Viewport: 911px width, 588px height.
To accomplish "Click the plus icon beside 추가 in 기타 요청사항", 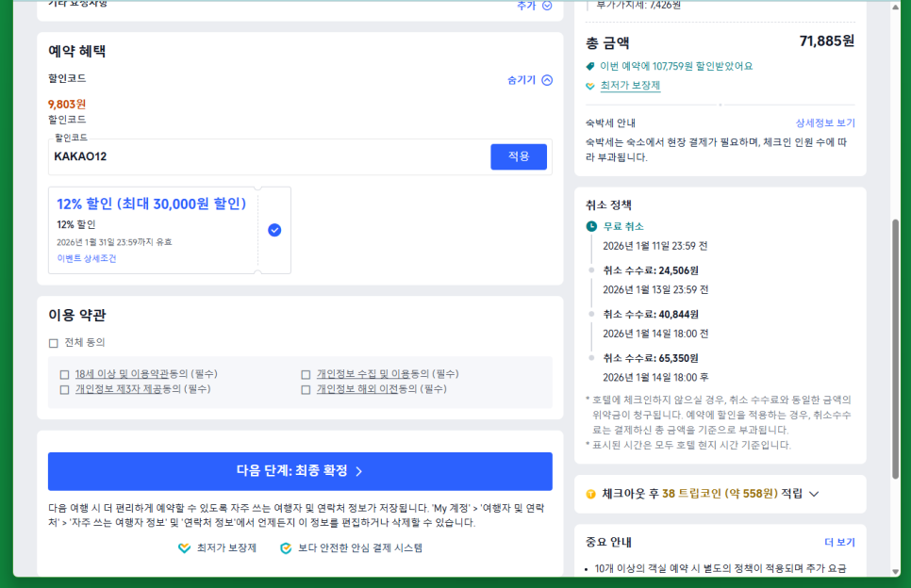I will tap(545, 6).
